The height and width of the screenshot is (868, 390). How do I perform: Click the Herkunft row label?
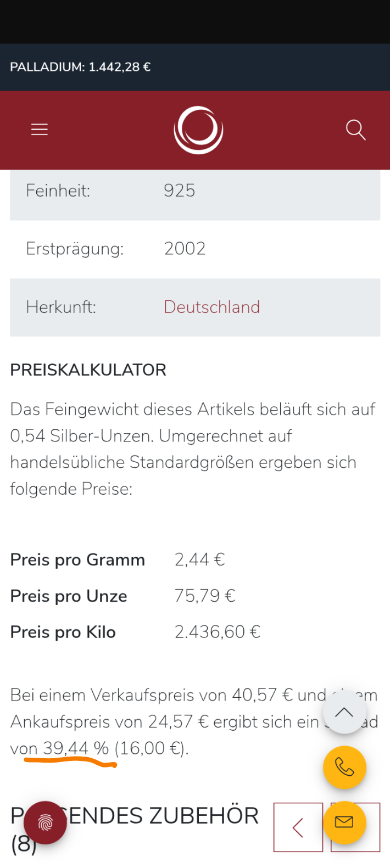pos(61,307)
